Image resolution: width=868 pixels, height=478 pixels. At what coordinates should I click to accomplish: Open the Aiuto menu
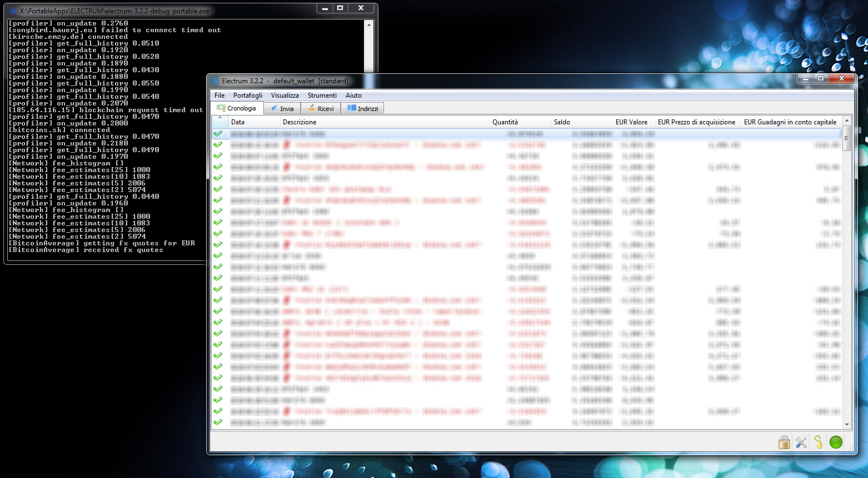coord(353,95)
